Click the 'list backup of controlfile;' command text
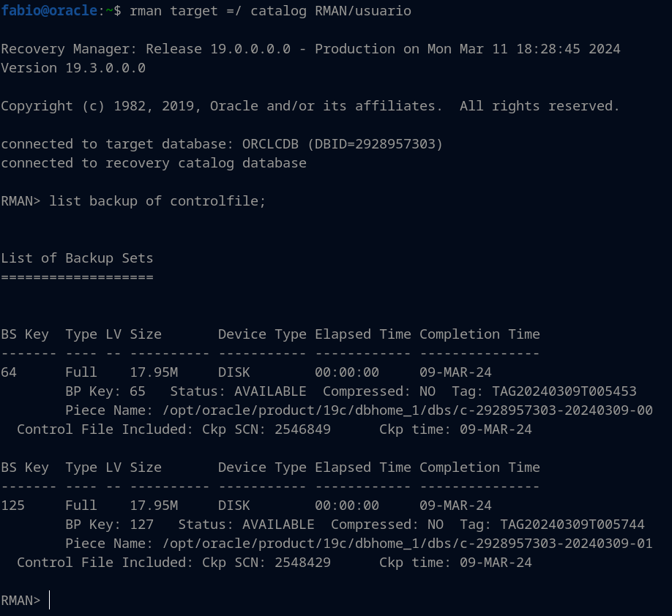The width and height of the screenshot is (672, 616). pos(157,201)
